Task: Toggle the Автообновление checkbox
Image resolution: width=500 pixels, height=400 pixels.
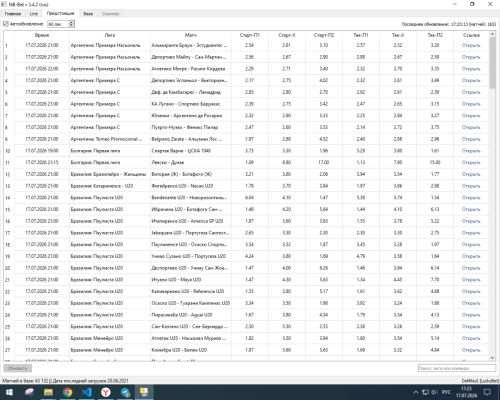Action: 6,24
